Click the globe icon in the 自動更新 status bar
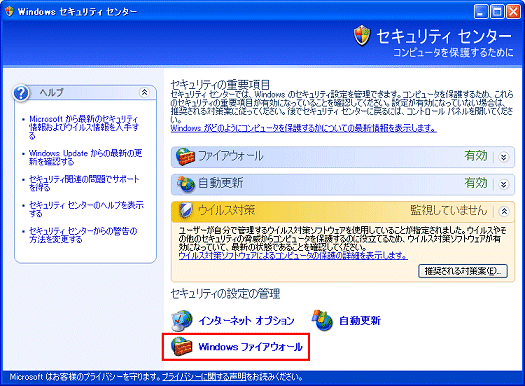 [186, 184]
